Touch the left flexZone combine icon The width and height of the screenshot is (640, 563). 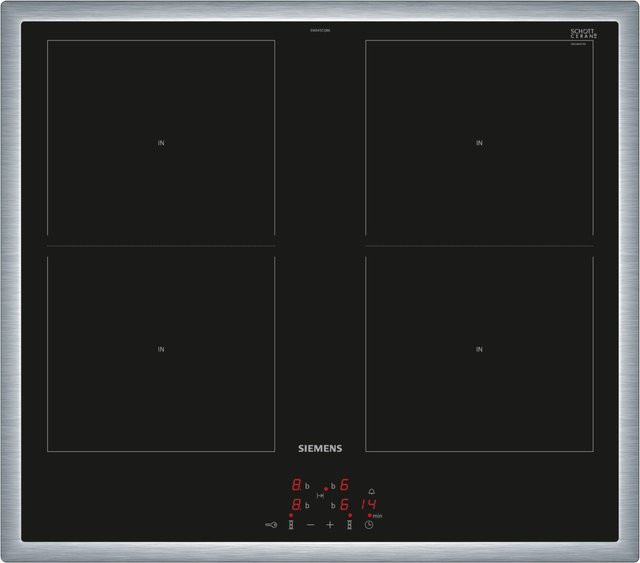coord(291,525)
